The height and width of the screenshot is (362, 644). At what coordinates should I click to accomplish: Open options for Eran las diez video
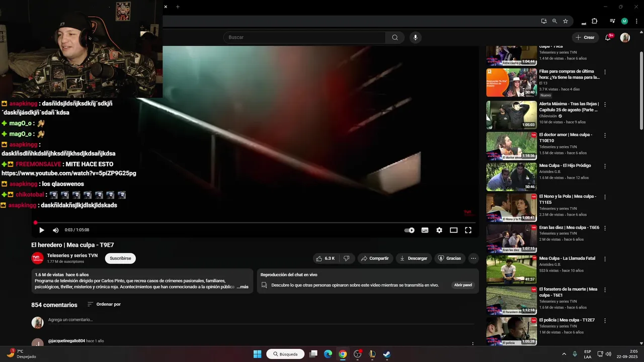[x=605, y=228]
